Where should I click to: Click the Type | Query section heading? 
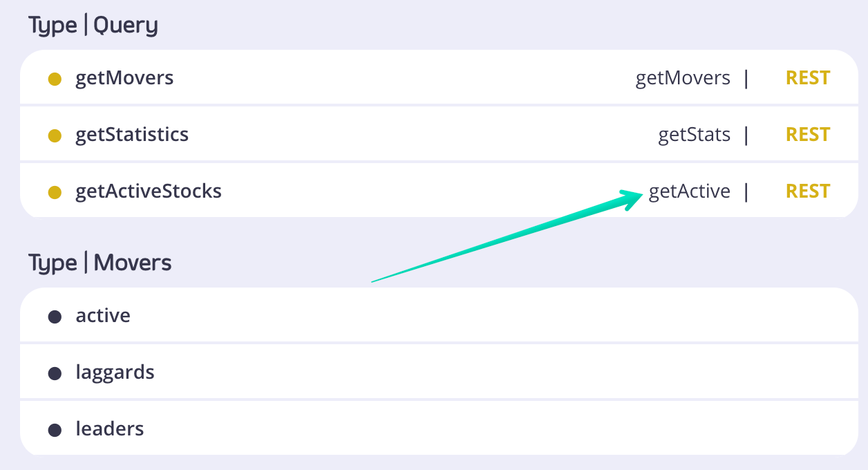(93, 26)
